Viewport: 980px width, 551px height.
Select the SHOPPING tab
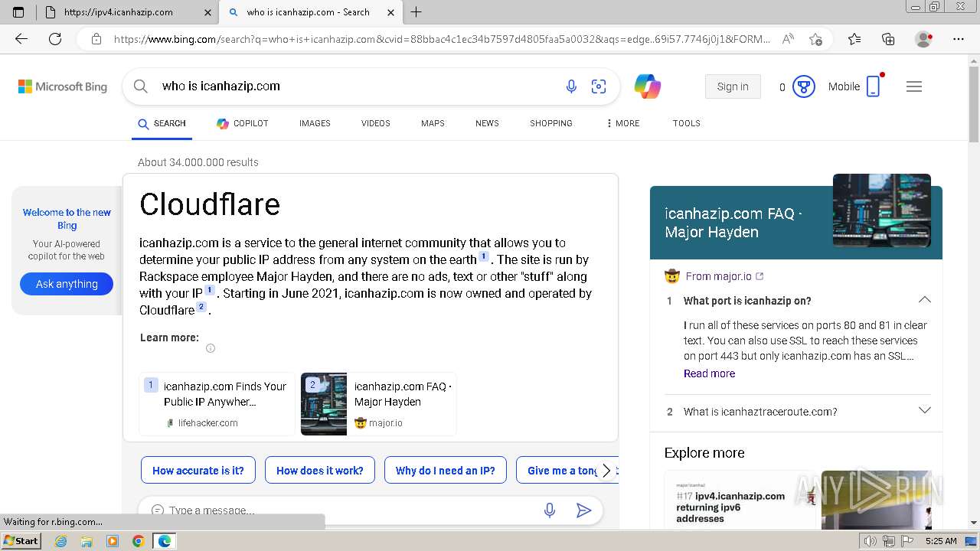click(551, 123)
